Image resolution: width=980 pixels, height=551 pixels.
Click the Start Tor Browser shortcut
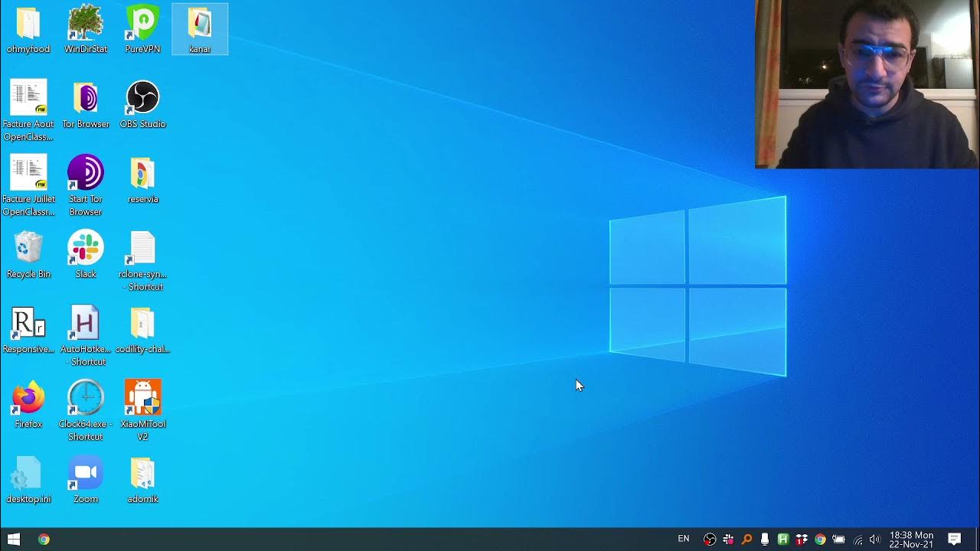click(86, 186)
